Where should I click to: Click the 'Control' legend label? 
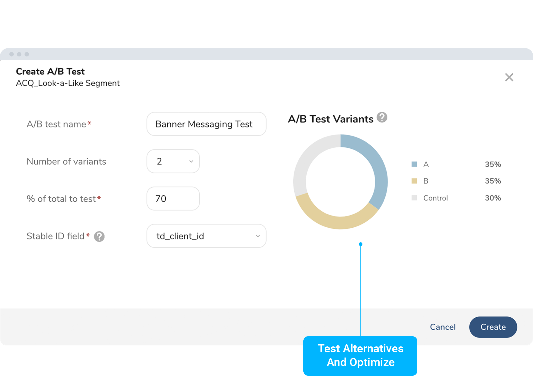pyautogui.click(x=435, y=198)
